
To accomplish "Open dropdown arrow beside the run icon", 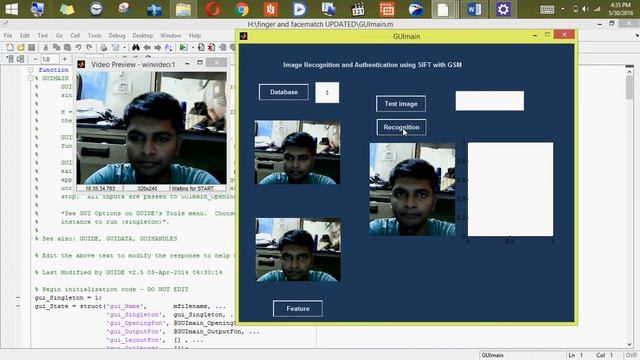I will coord(193,48).
